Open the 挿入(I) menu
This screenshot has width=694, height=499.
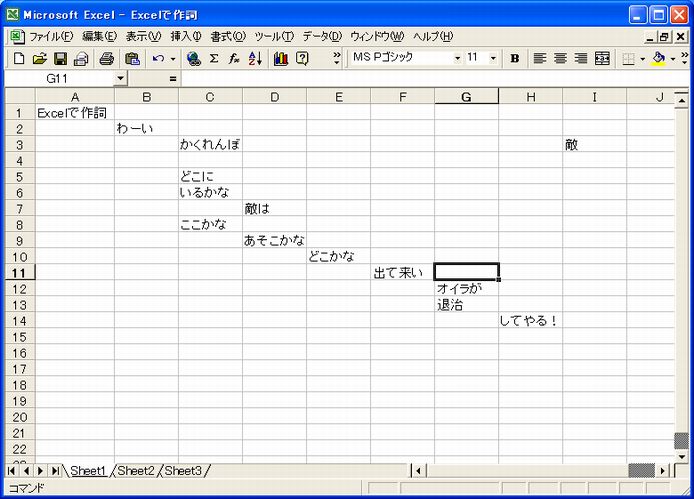click(186, 36)
